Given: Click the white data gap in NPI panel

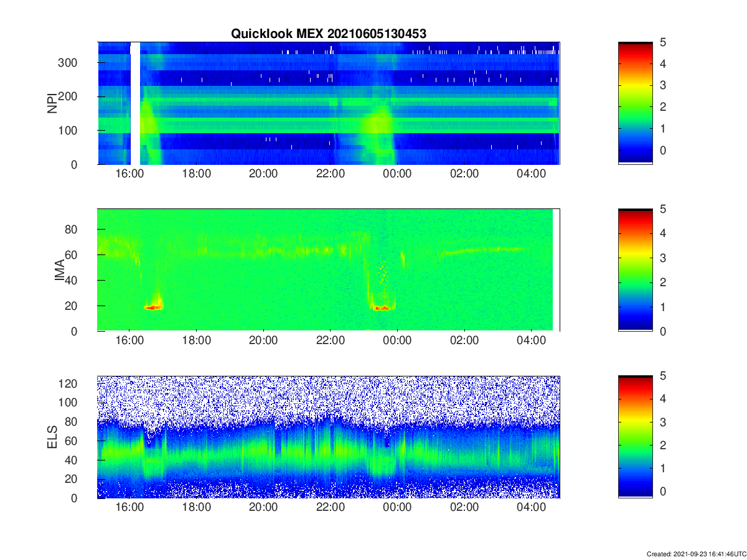Looking at the screenshot, I should coord(135,103).
